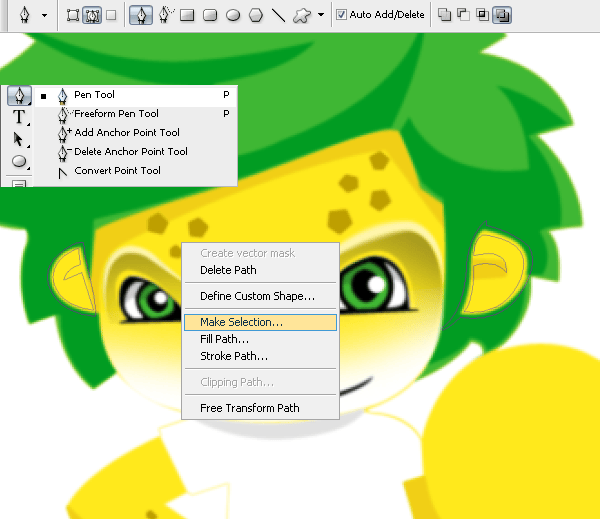The image size is (600, 519).
Task: Select the Shape layers mode icon
Action: (73, 15)
